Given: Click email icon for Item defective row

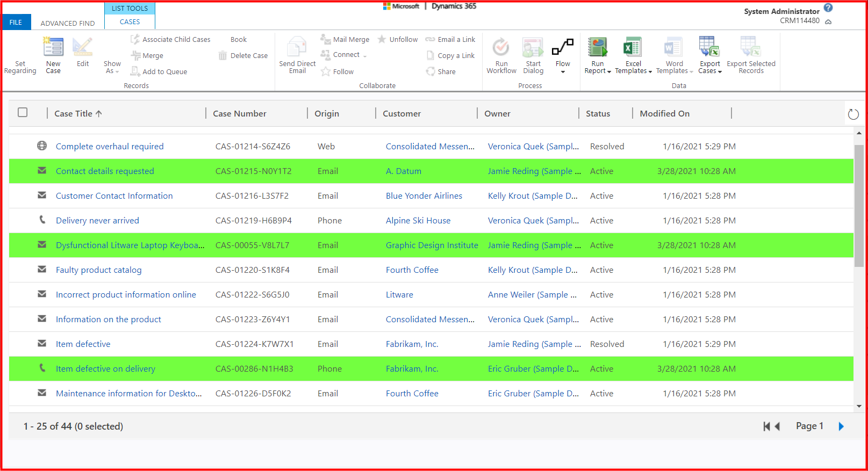Looking at the screenshot, I should [41, 343].
